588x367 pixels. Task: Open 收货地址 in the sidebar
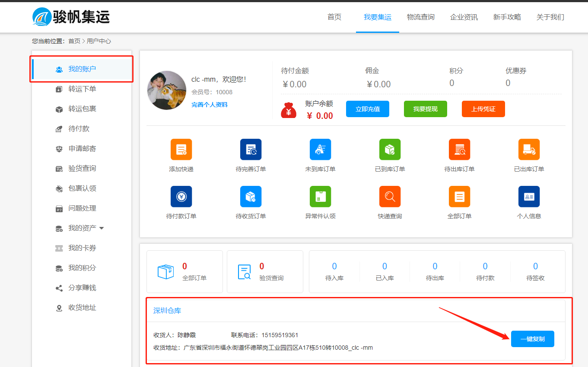(x=82, y=308)
